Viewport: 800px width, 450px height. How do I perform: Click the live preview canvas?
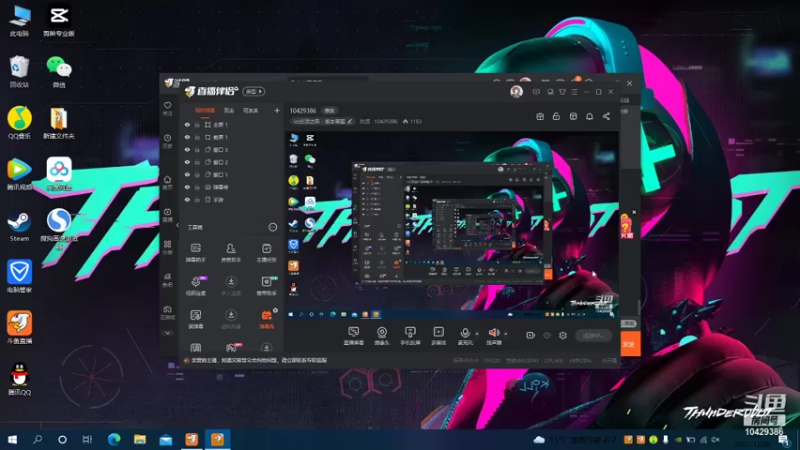[x=452, y=225]
